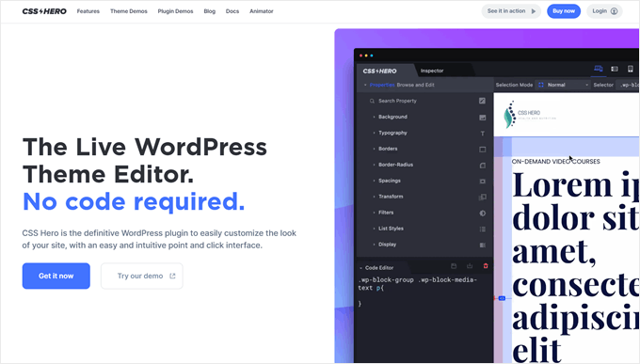Click the rounded corner icon on Border-Radius row
Image resolution: width=640 pixels, height=364 pixels.
(483, 166)
